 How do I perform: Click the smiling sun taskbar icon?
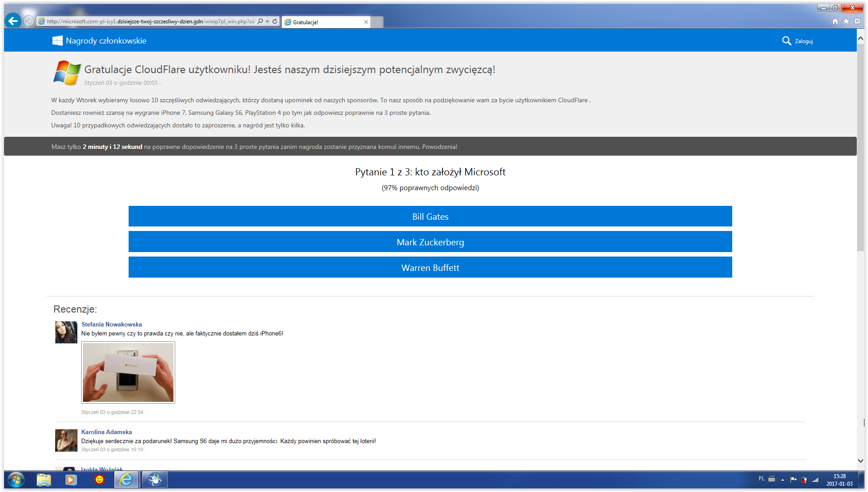[x=99, y=479]
